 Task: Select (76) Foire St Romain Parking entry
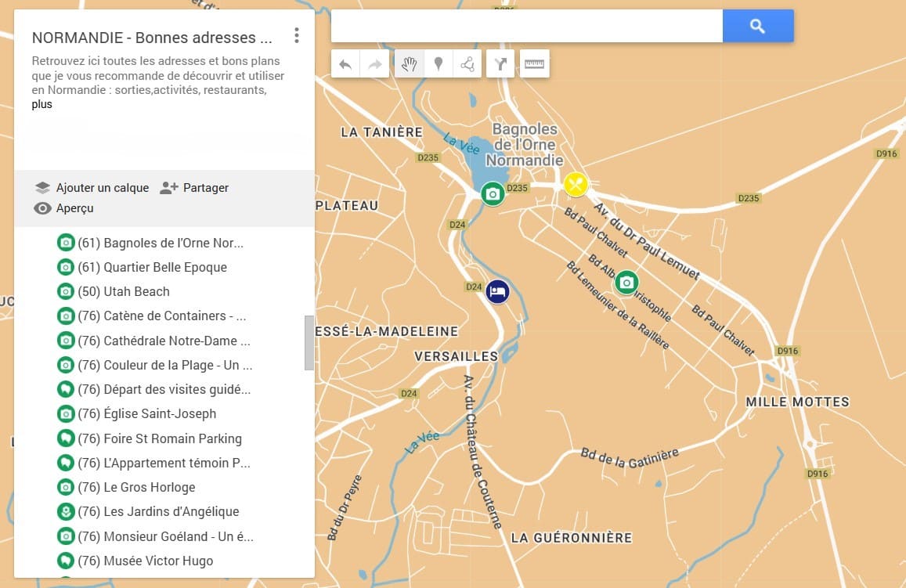click(x=160, y=438)
